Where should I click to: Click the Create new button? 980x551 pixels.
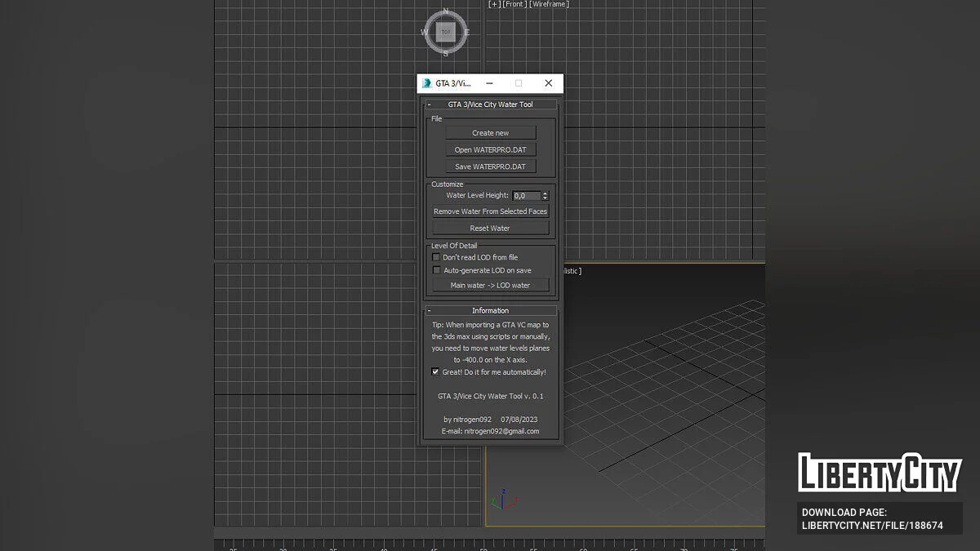coord(490,133)
